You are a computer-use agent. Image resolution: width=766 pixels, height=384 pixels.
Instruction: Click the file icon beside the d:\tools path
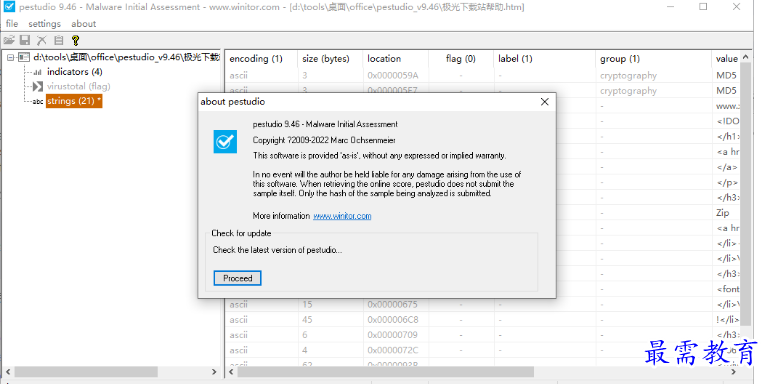(24, 58)
